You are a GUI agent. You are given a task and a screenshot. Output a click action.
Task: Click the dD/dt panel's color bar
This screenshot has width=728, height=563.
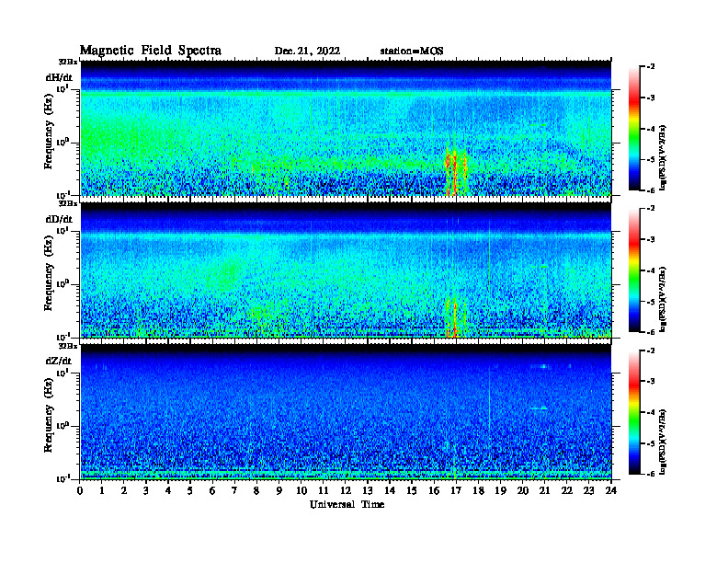(x=634, y=270)
